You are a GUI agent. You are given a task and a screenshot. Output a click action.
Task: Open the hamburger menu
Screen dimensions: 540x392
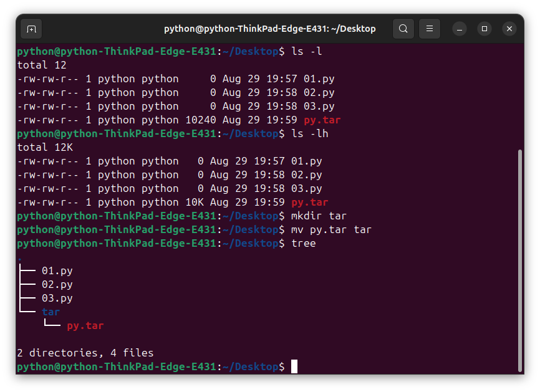pos(430,29)
